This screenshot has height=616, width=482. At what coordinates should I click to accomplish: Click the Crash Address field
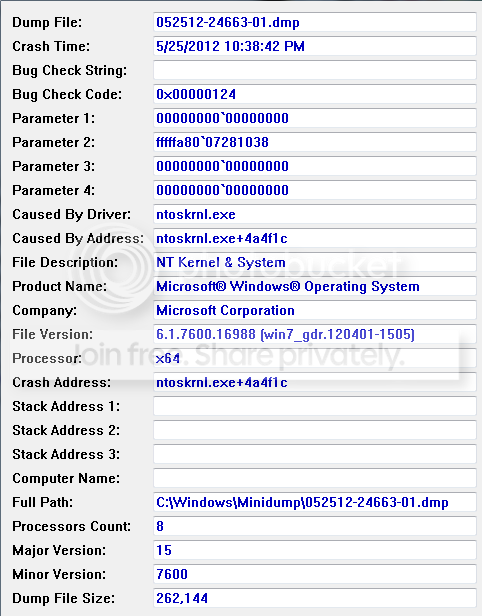point(315,382)
